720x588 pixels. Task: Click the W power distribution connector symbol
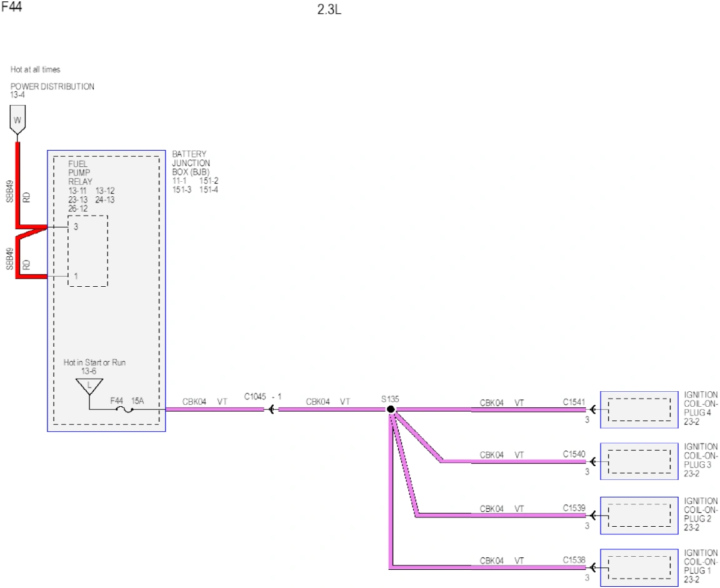(17, 120)
